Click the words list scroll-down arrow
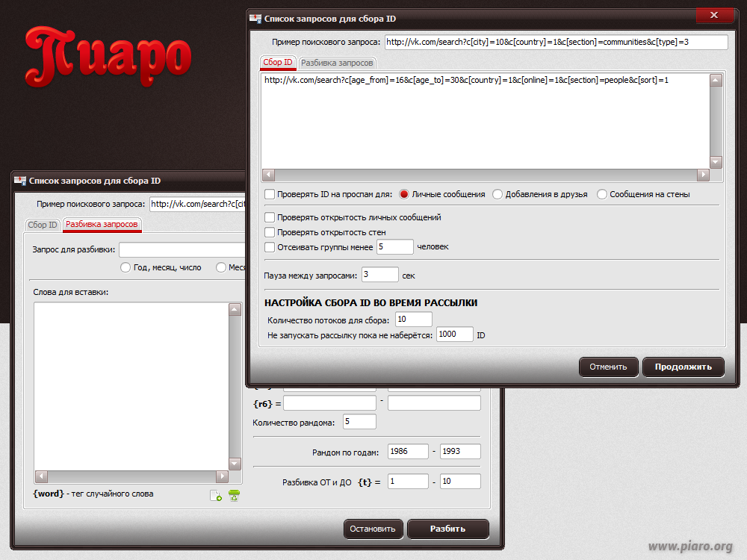Viewport: 747px width, 560px height. pyautogui.click(x=235, y=464)
